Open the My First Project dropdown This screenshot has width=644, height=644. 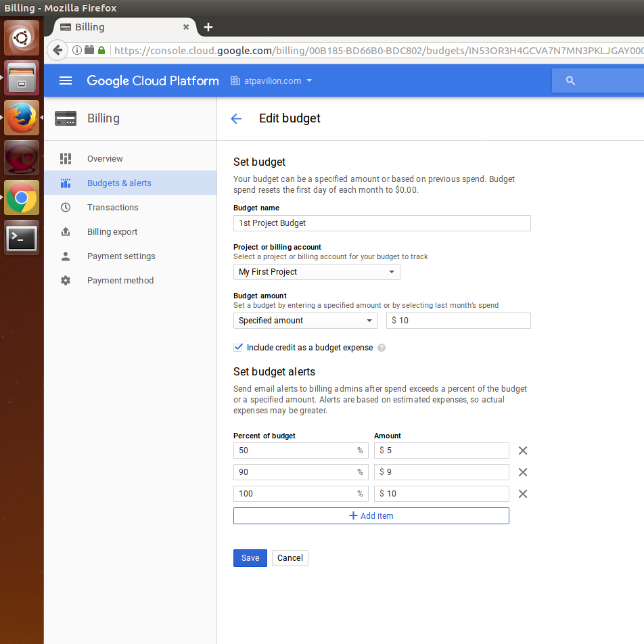317,272
